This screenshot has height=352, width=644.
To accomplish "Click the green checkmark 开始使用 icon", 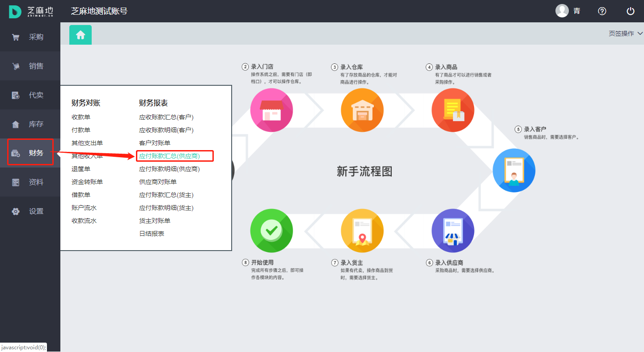I will point(271,231).
